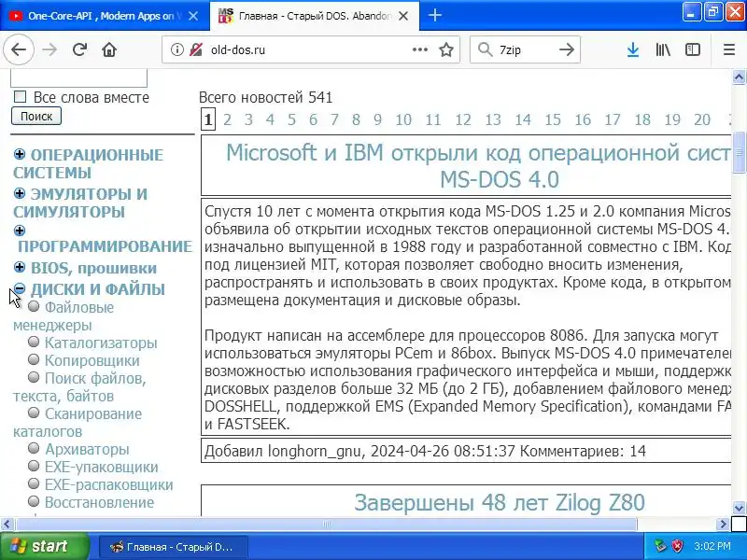Open the browser home page

(x=109, y=49)
